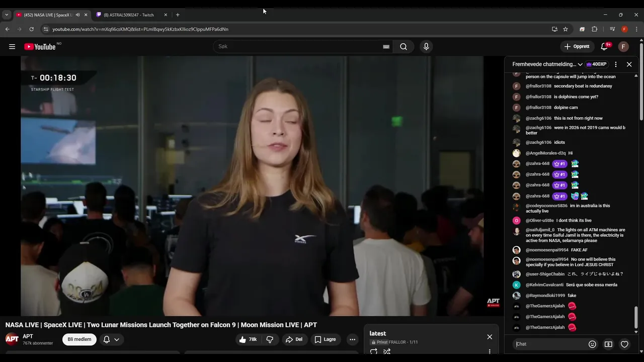This screenshot has width=644, height=362.
Task: Open Super Chat dollar icon
Action: click(608, 344)
